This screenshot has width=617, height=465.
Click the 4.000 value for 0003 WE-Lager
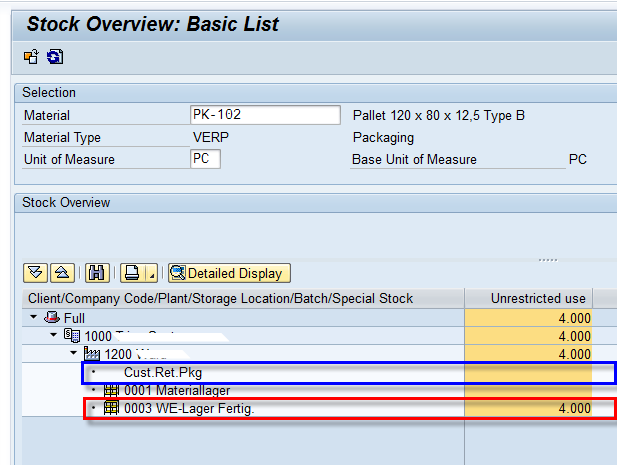point(573,408)
